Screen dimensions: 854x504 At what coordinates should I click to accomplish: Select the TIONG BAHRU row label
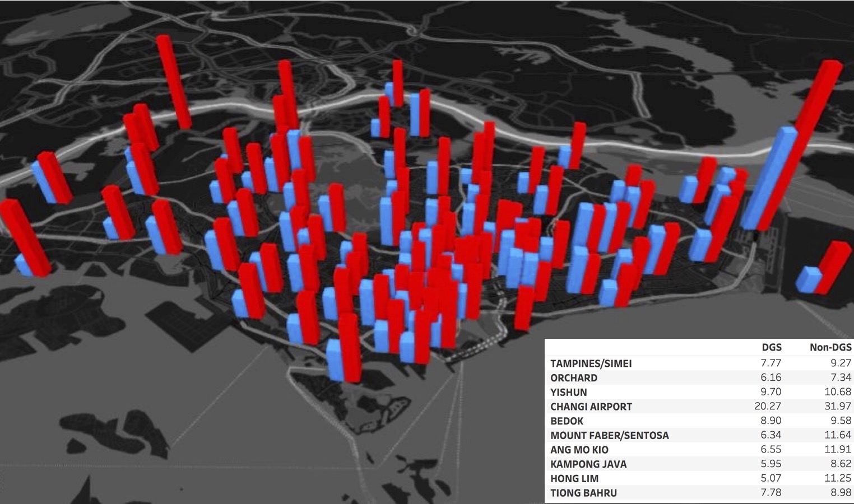pos(583,493)
